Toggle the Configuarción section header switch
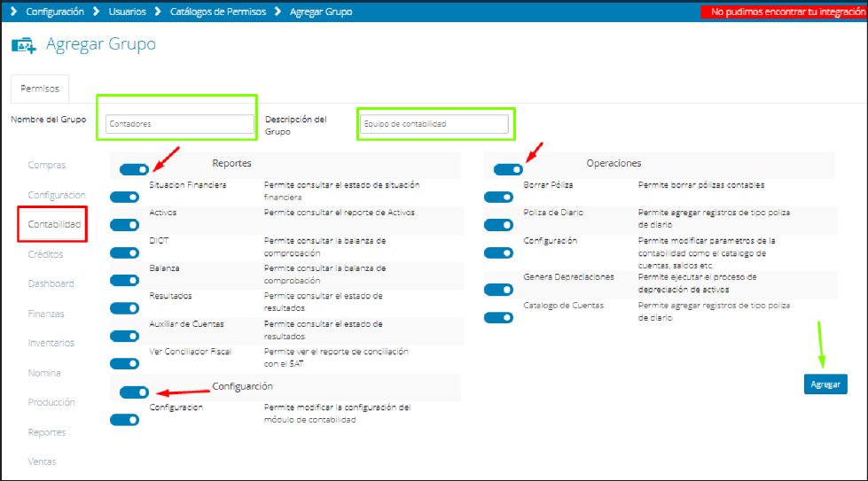 [x=134, y=392]
